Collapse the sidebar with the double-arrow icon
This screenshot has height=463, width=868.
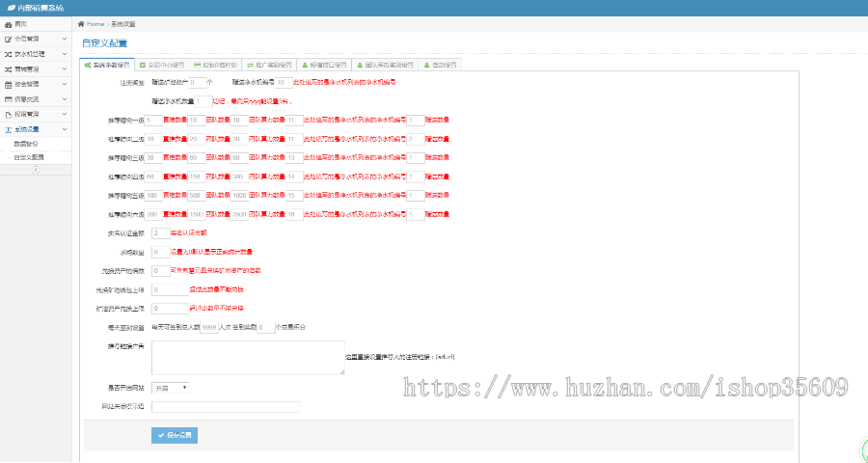click(36, 170)
